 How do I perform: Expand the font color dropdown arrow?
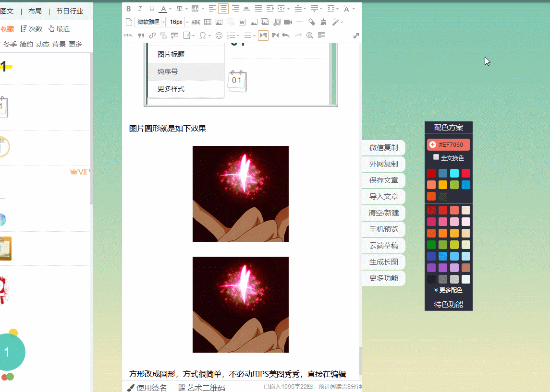click(170, 9)
